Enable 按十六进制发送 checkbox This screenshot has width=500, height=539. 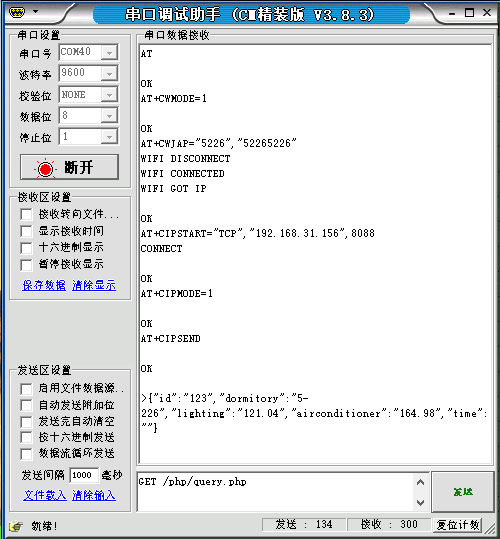pos(26,438)
